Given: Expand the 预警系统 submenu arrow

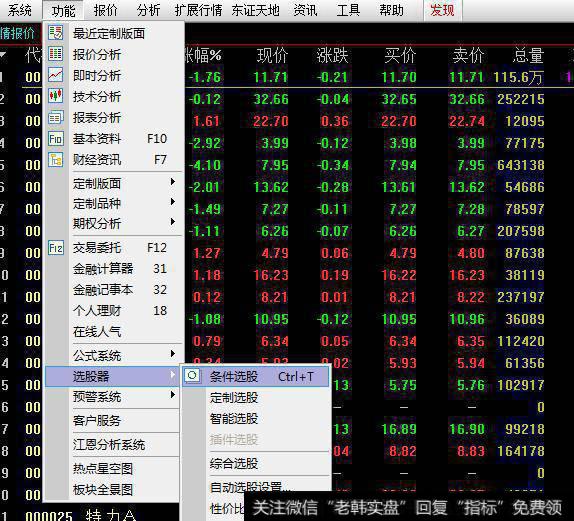Looking at the screenshot, I should click(173, 395).
